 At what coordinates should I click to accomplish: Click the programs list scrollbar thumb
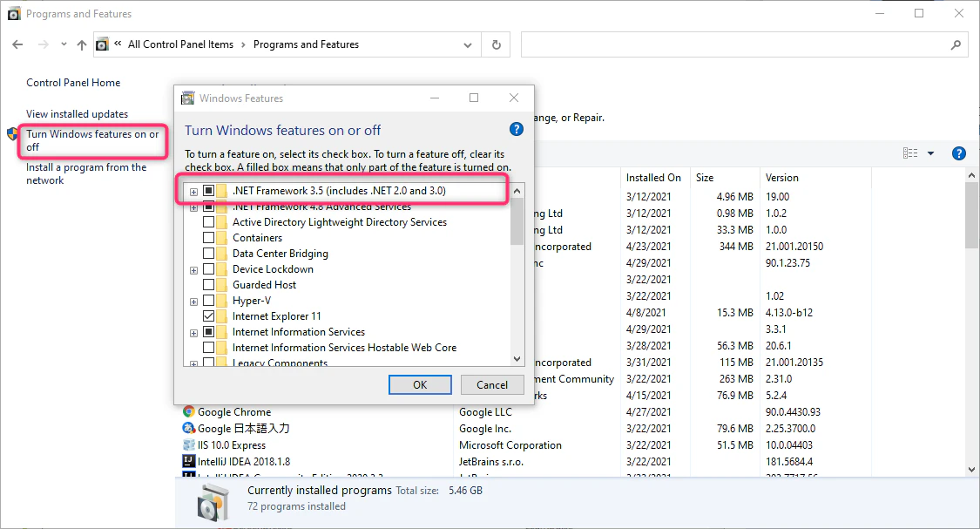click(x=972, y=216)
